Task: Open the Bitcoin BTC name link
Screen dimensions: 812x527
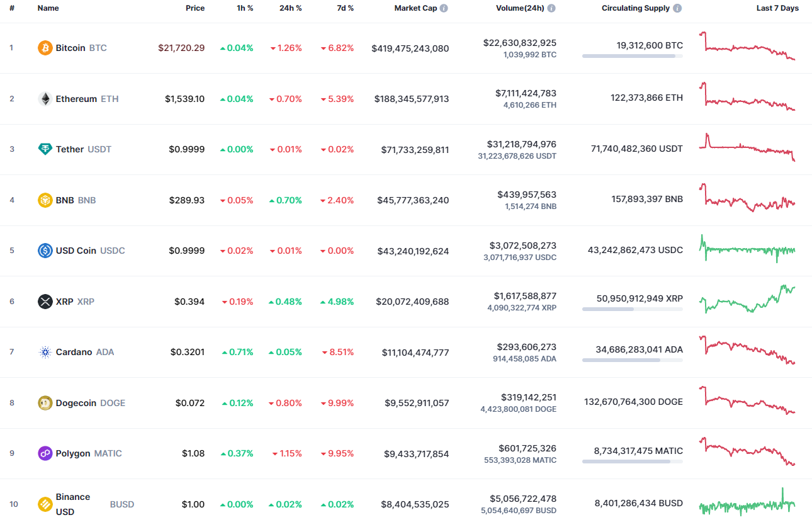Action: point(70,47)
